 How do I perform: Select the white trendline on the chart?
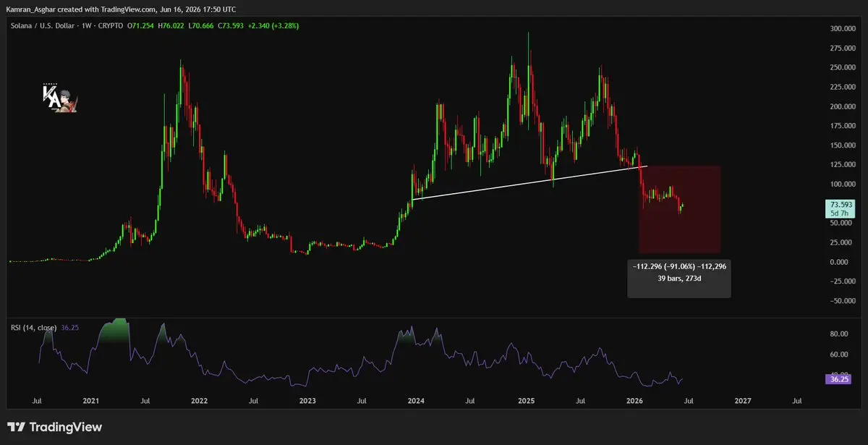pyautogui.click(x=528, y=182)
